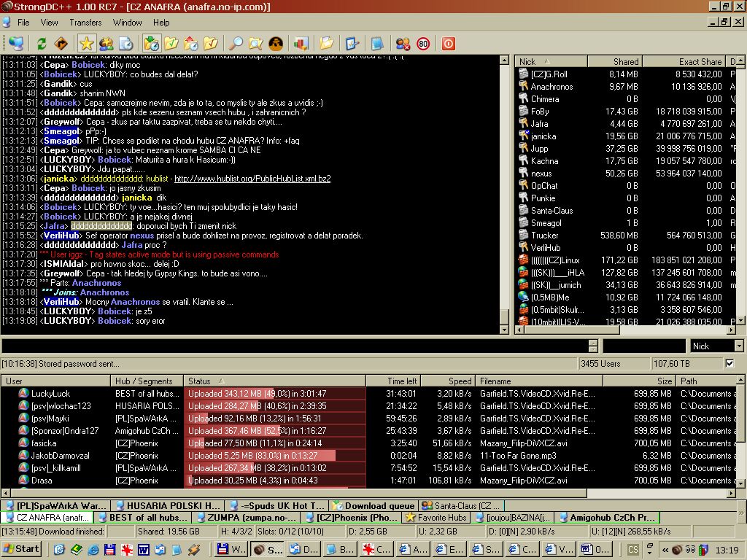Viewport: 747px width, 560px height.
Task: Click JakobDarmovzal upload progress bar
Action: pos(274,456)
